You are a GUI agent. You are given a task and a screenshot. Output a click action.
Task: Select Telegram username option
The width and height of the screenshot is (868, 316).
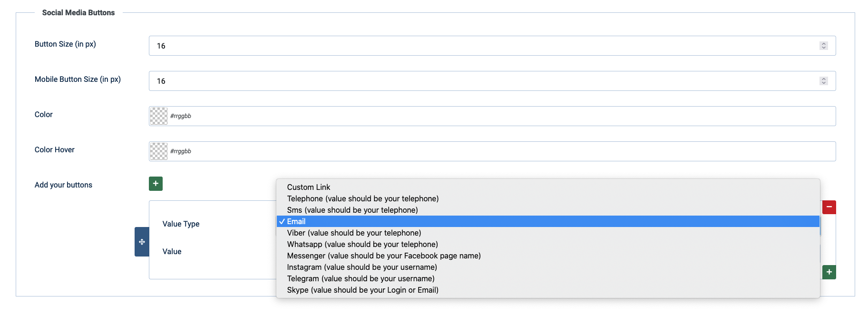pos(361,279)
